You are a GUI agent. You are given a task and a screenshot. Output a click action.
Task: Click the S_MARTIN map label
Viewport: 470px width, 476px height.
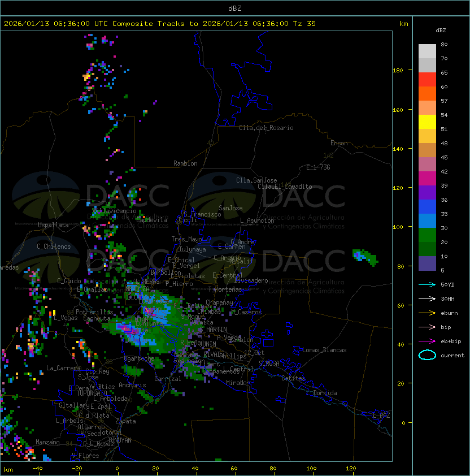click(x=214, y=330)
